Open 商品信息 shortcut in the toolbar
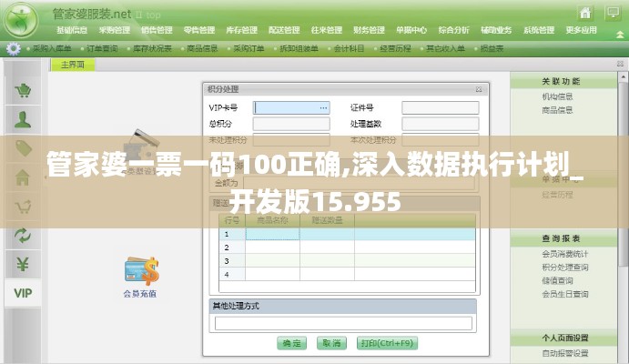The height and width of the screenshot is (364, 629). 202,48
